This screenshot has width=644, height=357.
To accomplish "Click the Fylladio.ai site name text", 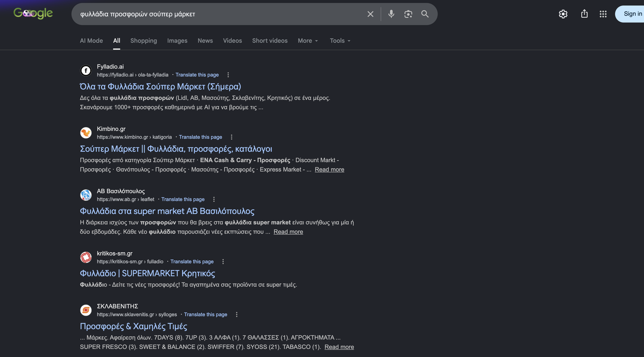I will pyautogui.click(x=110, y=67).
